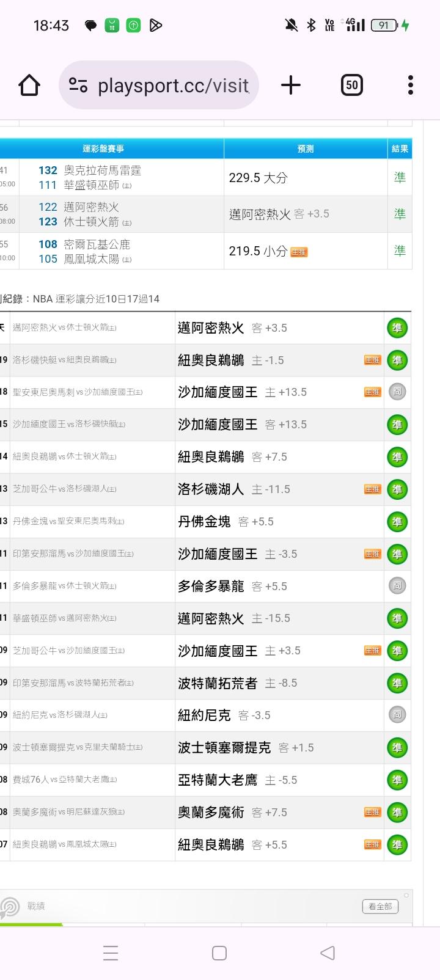
Task: Click 準 badge for 紐奧良鵜鶘 客 +5.5 row
Action: 397,845
